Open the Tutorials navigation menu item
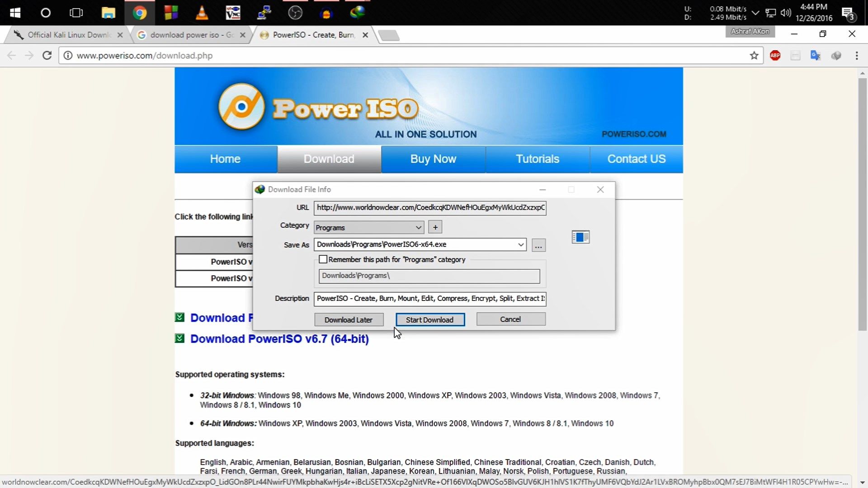 click(x=538, y=159)
